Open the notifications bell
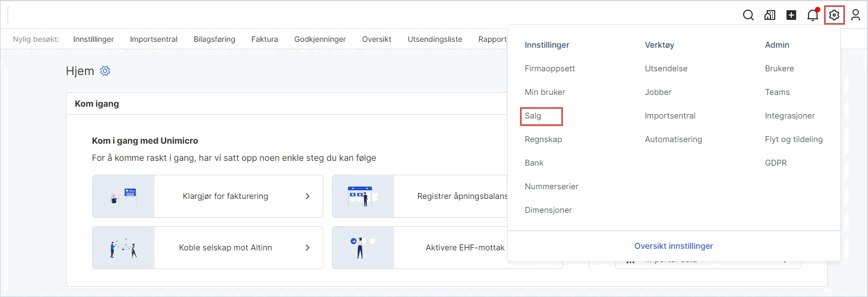Viewport: 868px width, 297px height. [x=813, y=15]
